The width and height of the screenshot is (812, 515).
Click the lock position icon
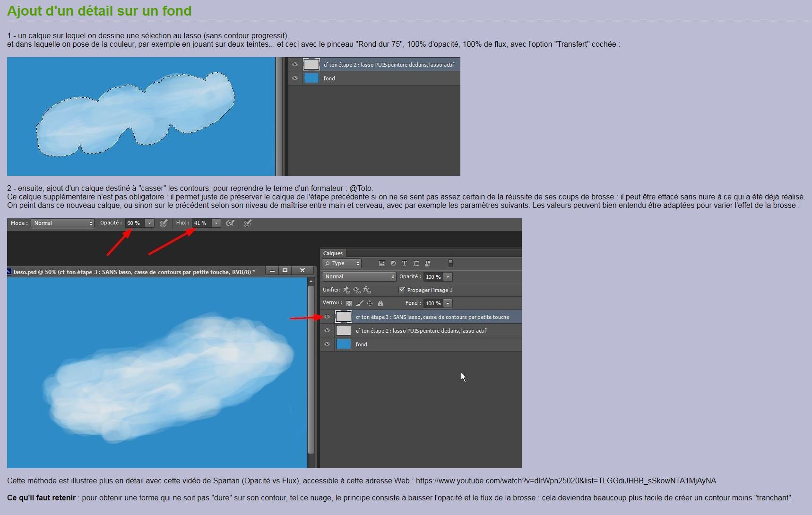tap(370, 303)
